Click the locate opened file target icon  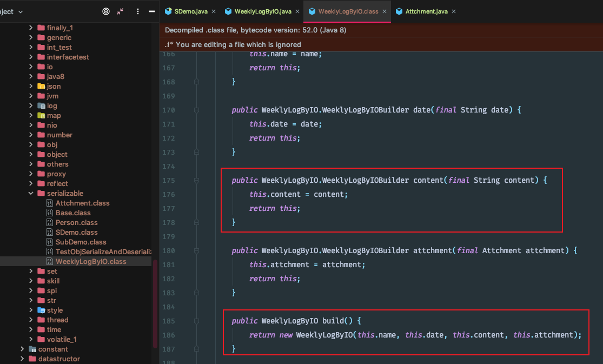point(106,11)
